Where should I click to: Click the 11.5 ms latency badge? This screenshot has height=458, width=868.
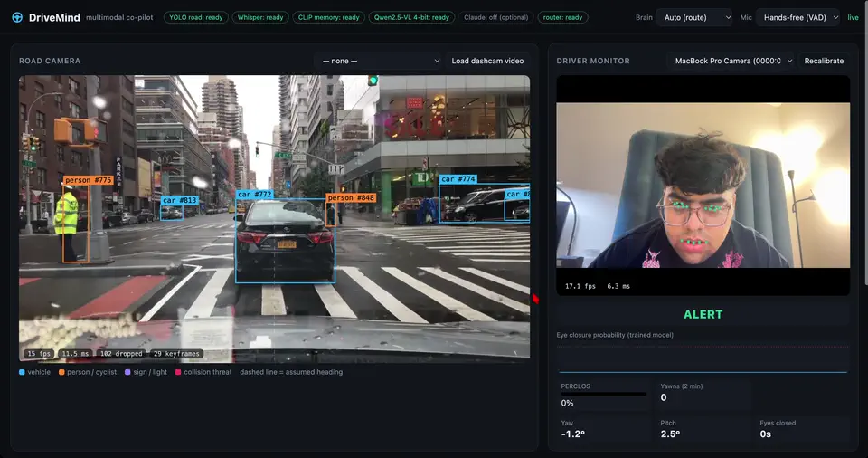pos(75,354)
